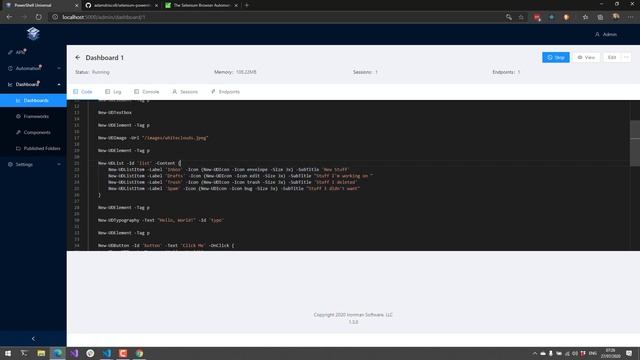This screenshot has height=360, width=640.
Task: Switch to the Code tab
Action: coord(83,92)
